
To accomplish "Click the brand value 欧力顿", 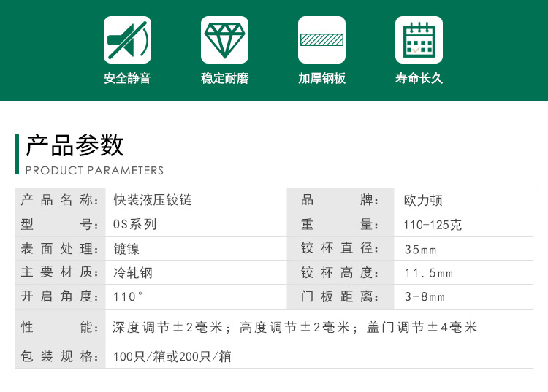I will pyautogui.click(x=423, y=200).
